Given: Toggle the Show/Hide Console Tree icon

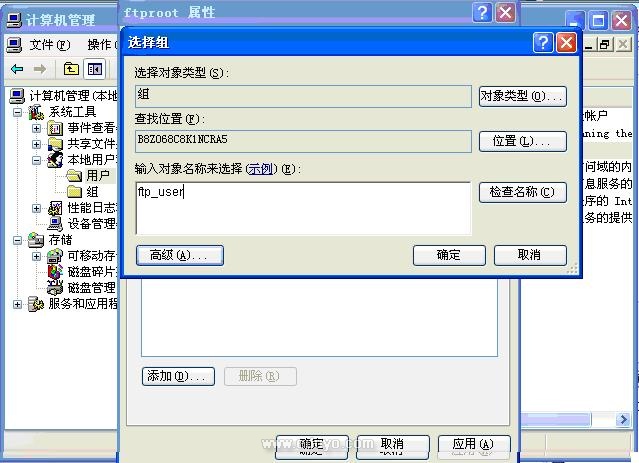Looking at the screenshot, I should (95, 69).
